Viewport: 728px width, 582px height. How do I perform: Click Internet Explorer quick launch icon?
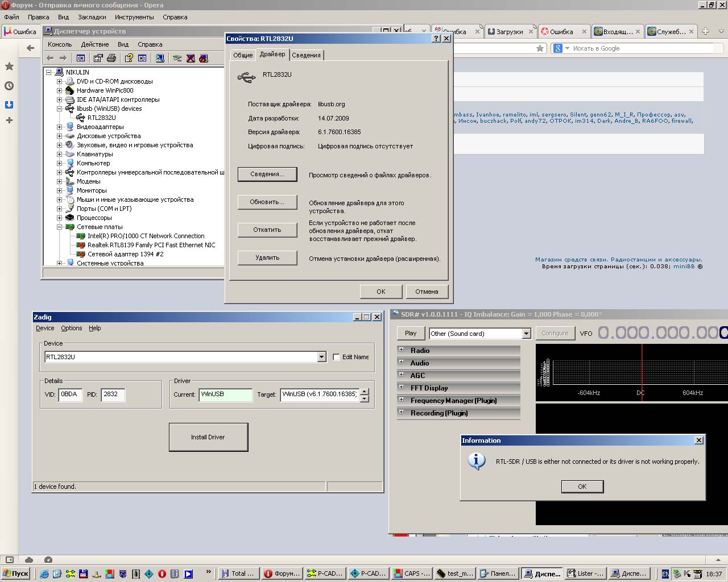pos(44,574)
